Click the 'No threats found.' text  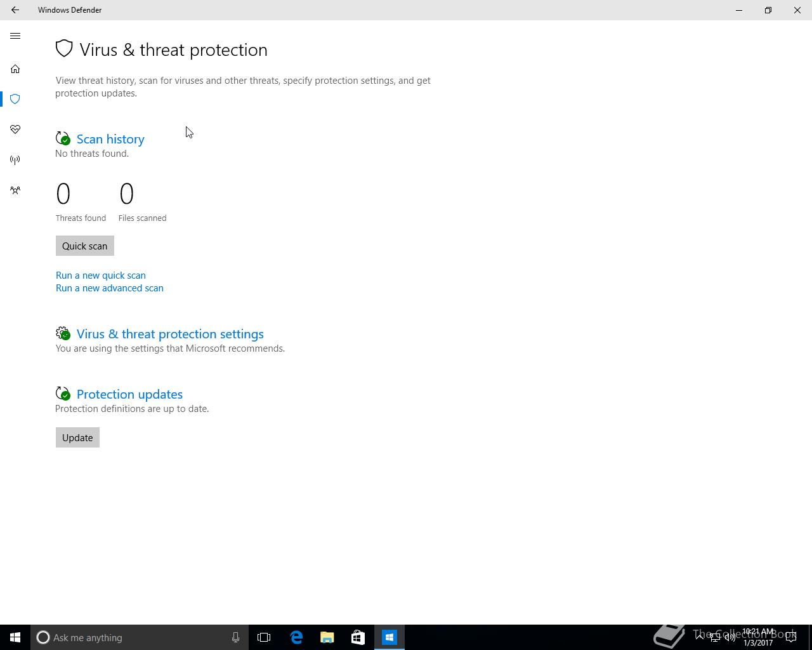[x=92, y=154]
